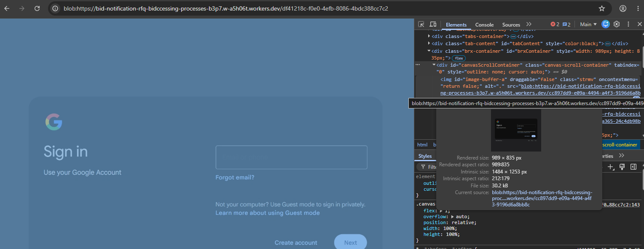Expand the tabs-container div node
This screenshot has height=249, width=644.
pyautogui.click(x=429, y=36)
